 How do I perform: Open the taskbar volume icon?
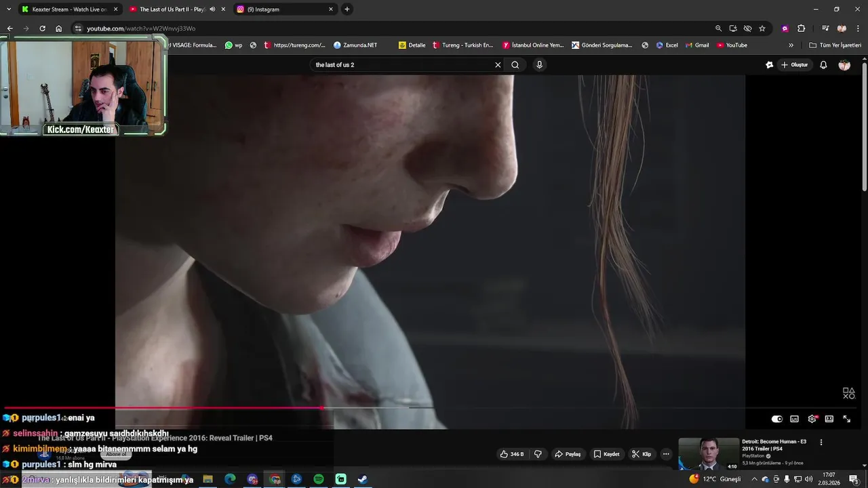click(x=808, y=479)
